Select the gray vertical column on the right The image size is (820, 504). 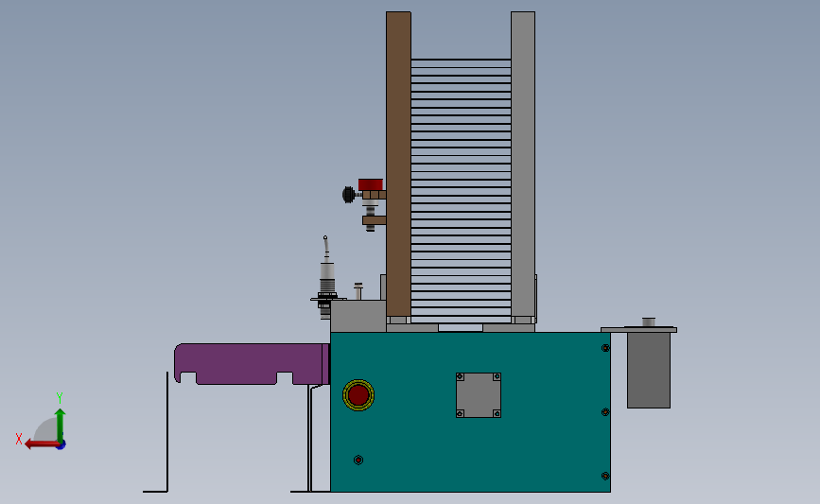523,164
